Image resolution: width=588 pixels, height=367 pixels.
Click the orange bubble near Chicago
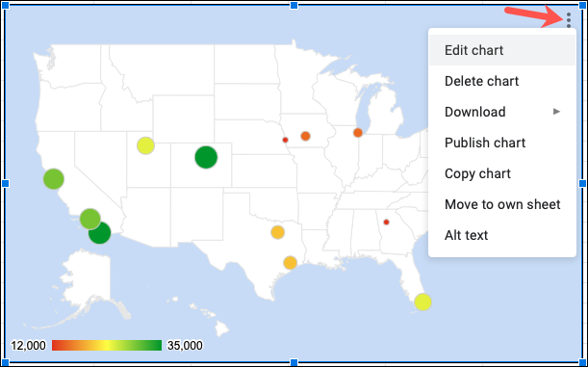pos(358,133)
